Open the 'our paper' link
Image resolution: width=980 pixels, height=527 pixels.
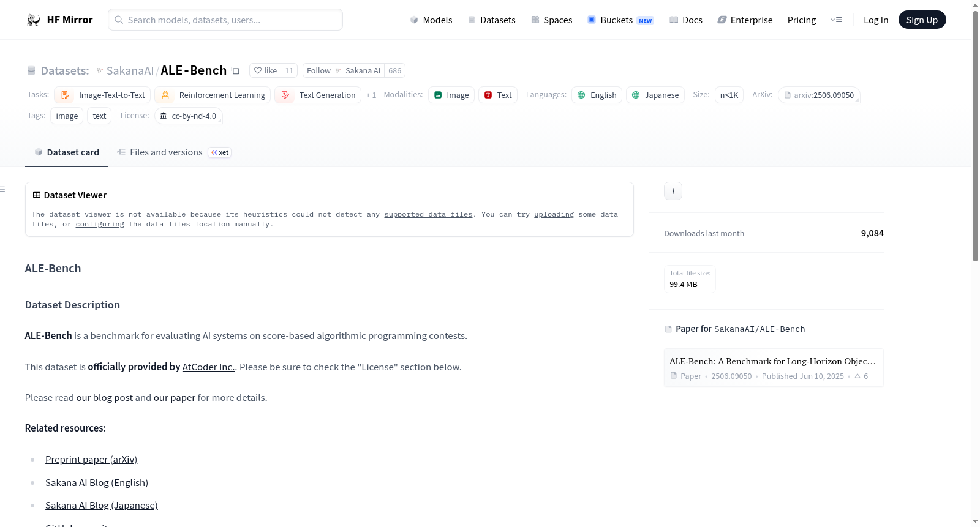pos(175,397)
